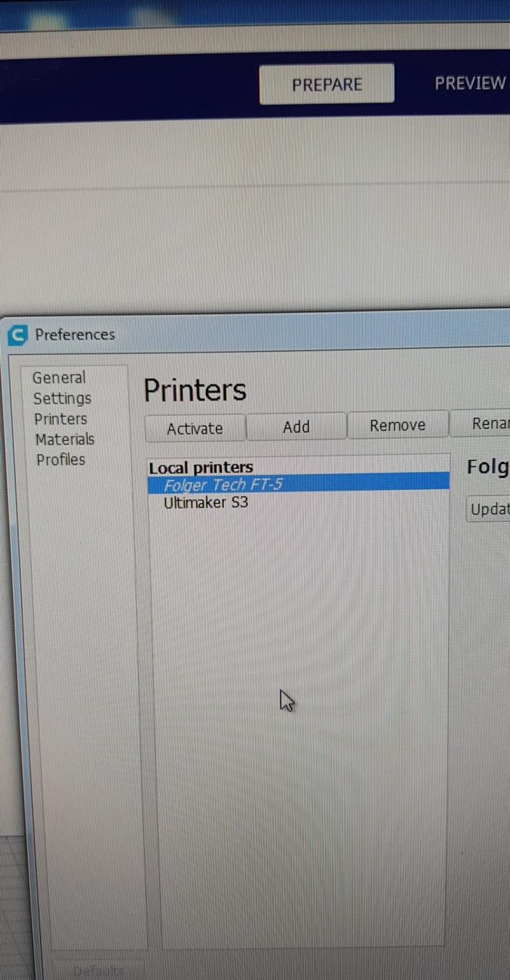Switch to the PREVIEW stage tab
510x980 pixels.
pos(470,83)
